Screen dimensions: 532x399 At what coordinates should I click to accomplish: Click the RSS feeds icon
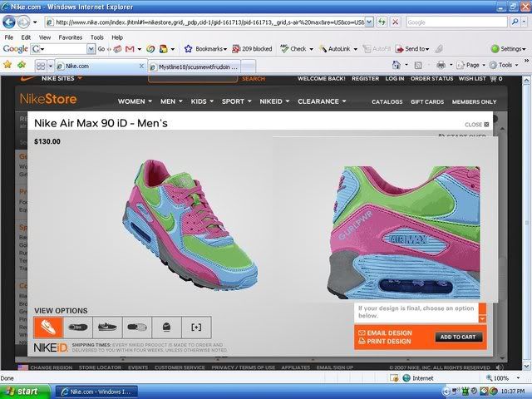418,65
